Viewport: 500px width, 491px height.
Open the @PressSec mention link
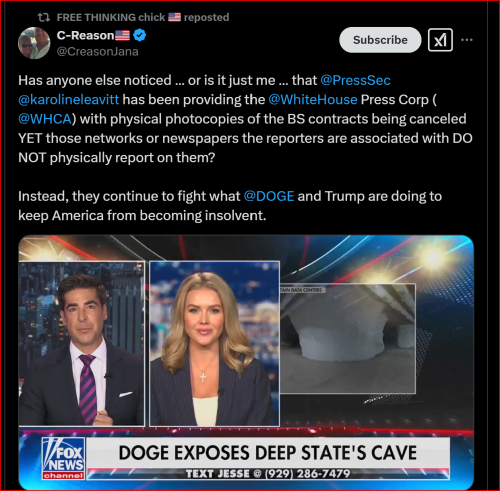(x=355, y=80)
